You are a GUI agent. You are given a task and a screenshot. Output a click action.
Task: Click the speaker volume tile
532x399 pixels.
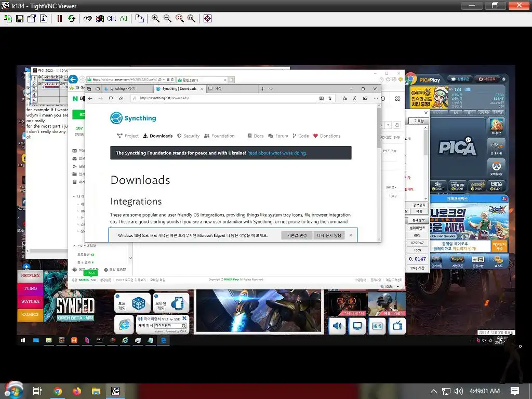(x=337, y=326)
